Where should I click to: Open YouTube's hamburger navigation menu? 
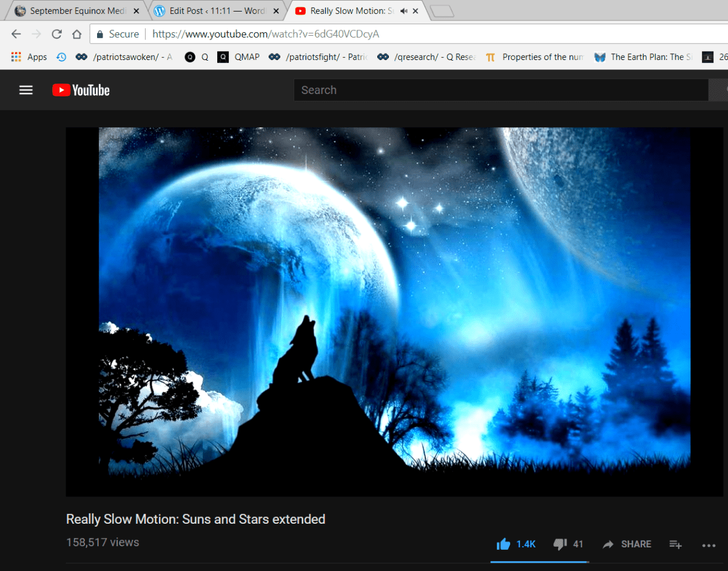(x=25, y=90)
